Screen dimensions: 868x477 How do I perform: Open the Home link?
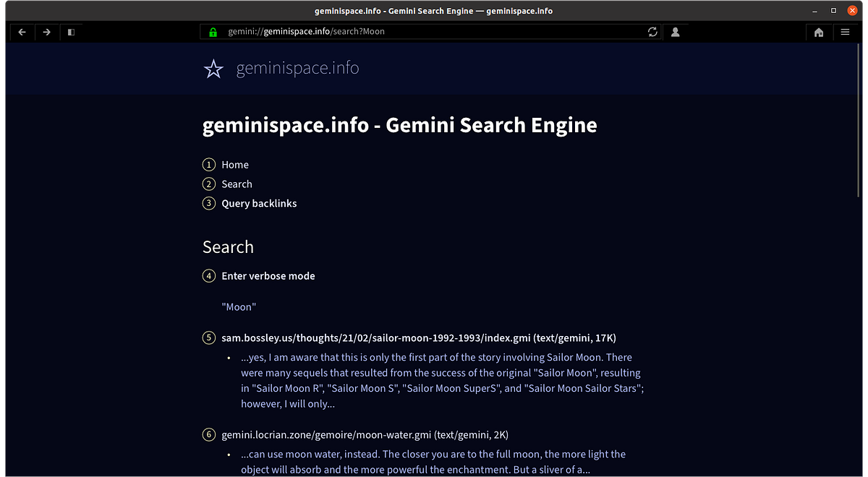[x=234, y=165]
